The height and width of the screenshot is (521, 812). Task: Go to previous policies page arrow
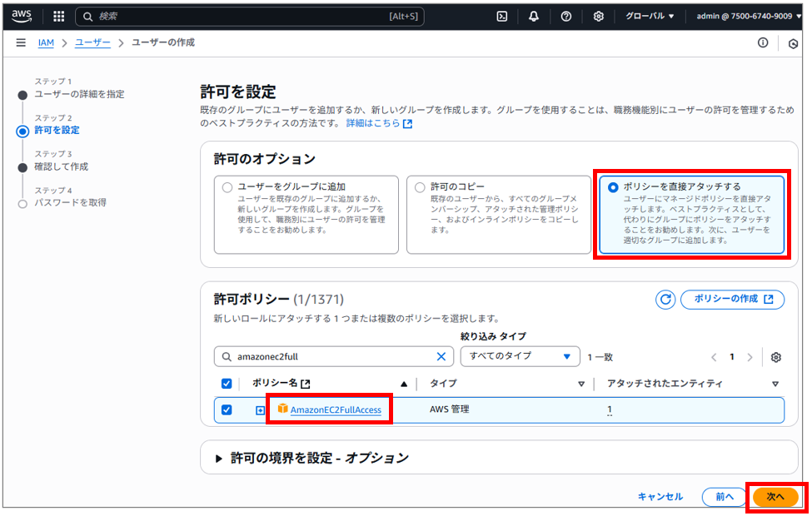(714, 357)
